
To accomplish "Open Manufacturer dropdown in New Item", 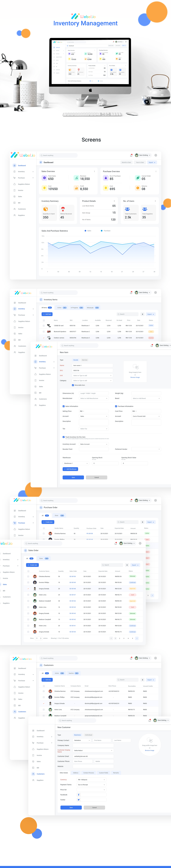I will pyautogui.click(x=94, y=398).
